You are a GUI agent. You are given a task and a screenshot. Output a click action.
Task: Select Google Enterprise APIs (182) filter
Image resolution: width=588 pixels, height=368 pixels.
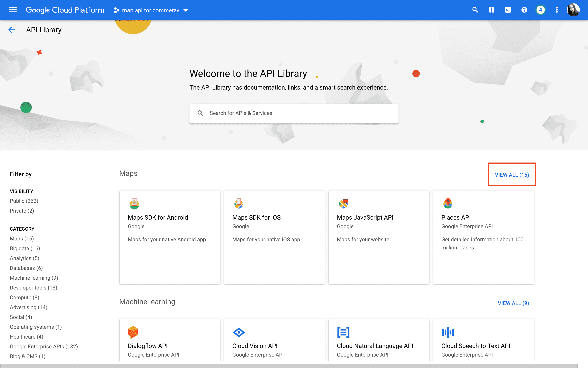[x=44, y=347]
